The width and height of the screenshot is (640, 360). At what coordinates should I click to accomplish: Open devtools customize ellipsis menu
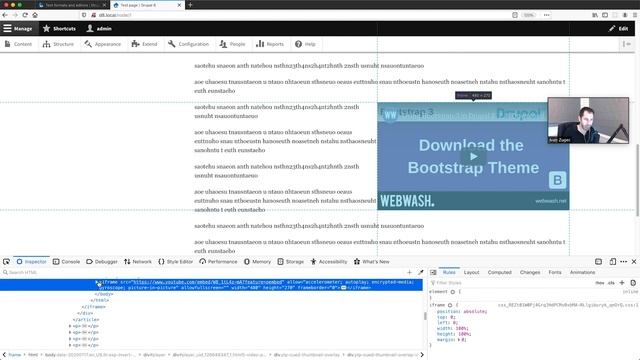coord(623,262)
